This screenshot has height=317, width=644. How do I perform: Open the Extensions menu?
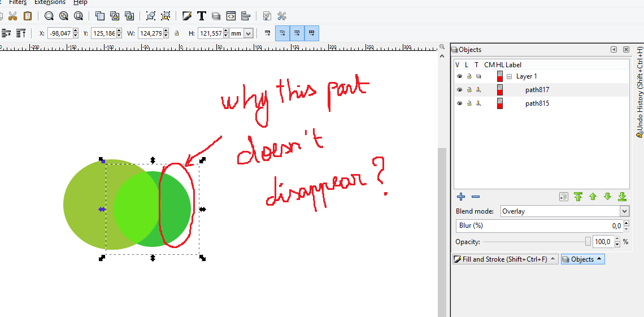(50, 2)
